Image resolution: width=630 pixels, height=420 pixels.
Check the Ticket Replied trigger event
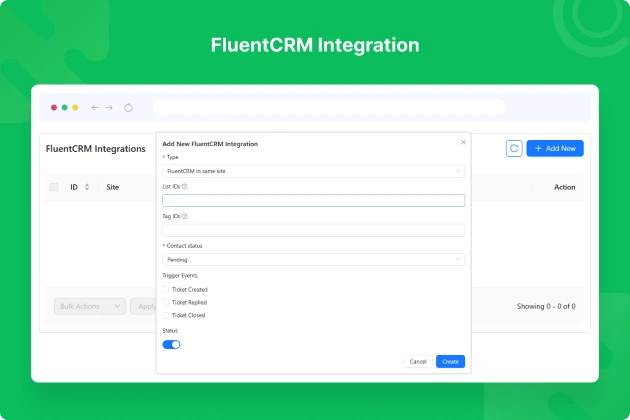(166, 302)
